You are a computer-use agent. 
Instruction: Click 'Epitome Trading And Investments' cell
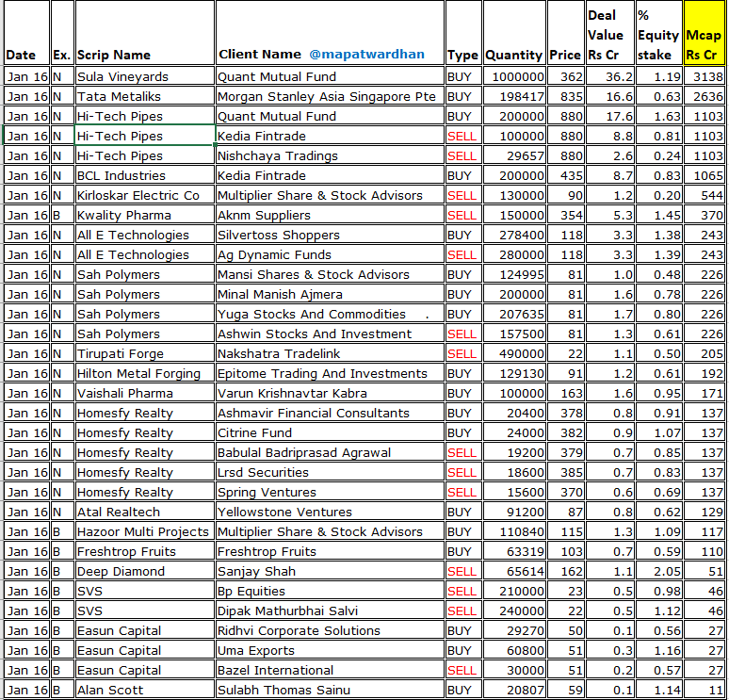point(330,373)
